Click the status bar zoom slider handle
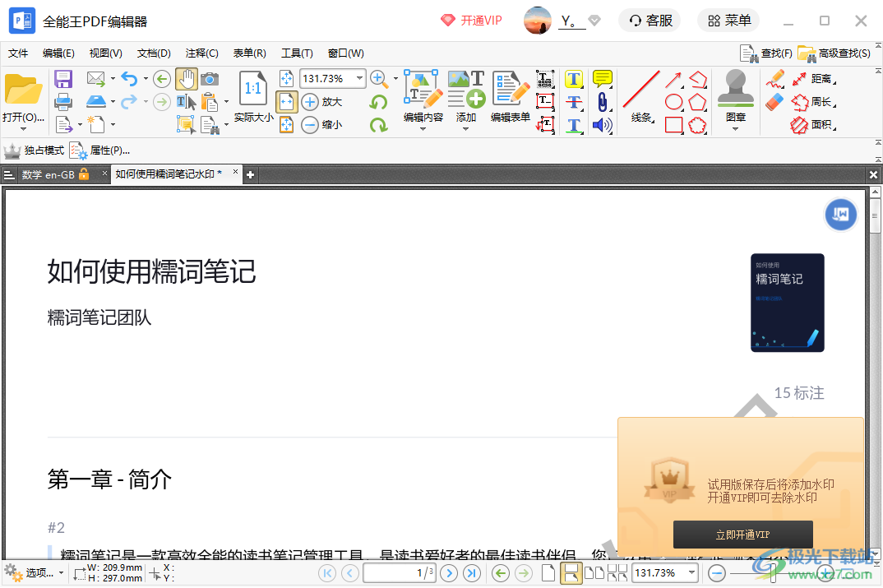Image resolution: width=883 pixels, height=588 pixels. [774, 573]
